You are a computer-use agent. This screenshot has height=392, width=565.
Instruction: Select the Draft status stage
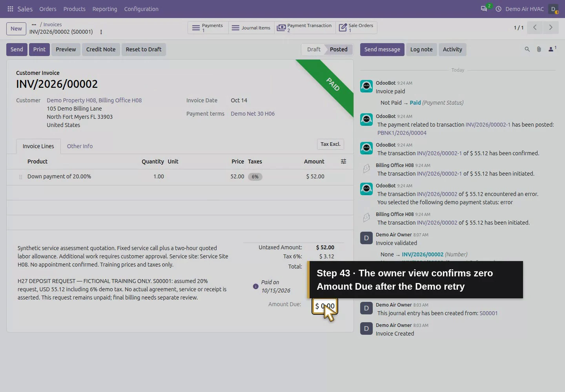click(313, 49)
